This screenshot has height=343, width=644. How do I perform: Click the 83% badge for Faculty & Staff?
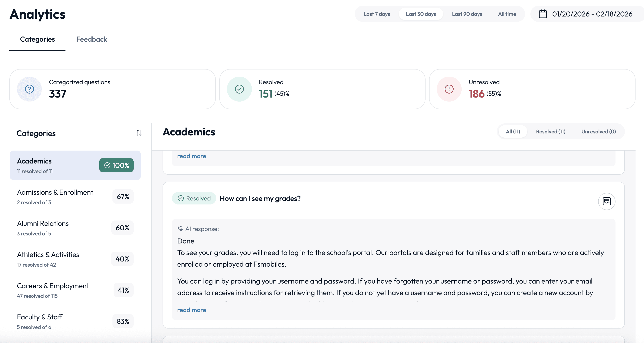pyautogui.click(x=123, y=321)
